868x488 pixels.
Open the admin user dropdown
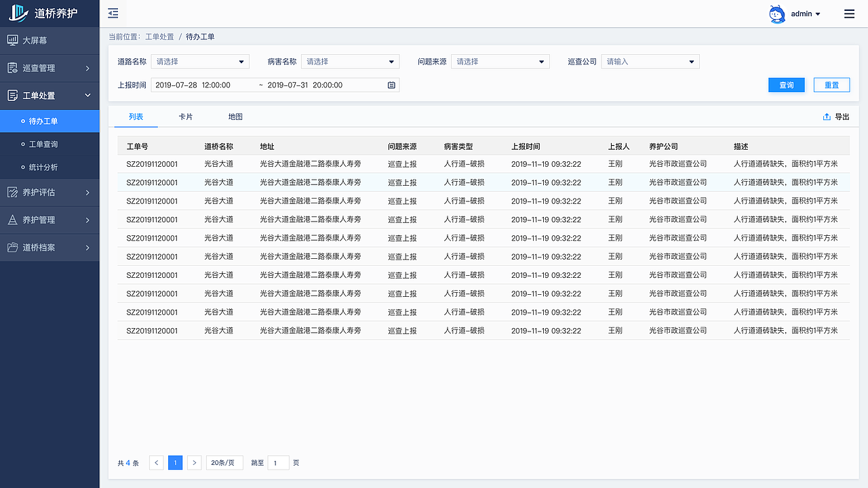tap(806, 14)
